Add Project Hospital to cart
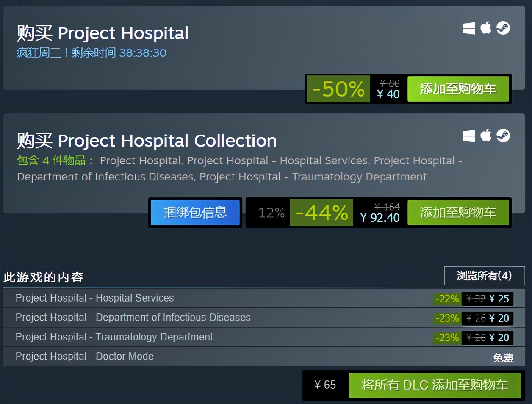Viewport: 532px width, 404px height. coord(458,89)
